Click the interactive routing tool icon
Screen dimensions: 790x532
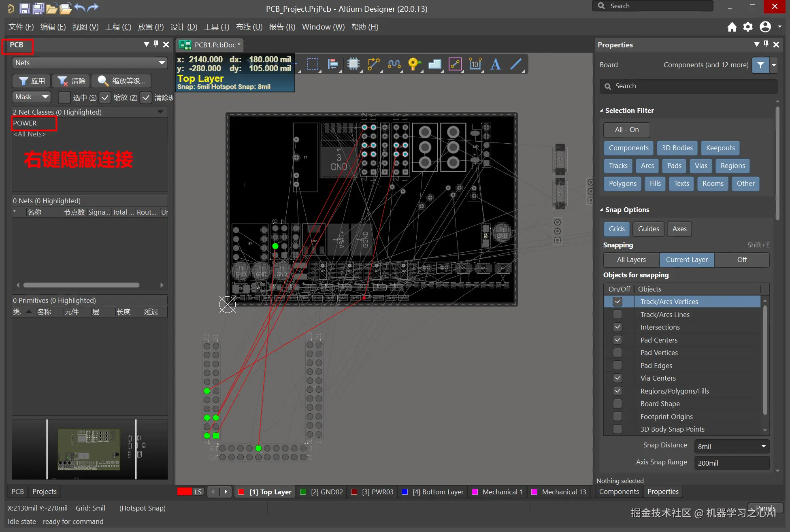[x=373, y=64]
